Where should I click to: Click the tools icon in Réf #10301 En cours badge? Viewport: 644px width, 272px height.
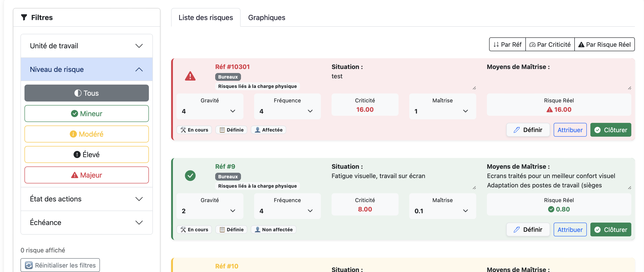coord(183,130)
